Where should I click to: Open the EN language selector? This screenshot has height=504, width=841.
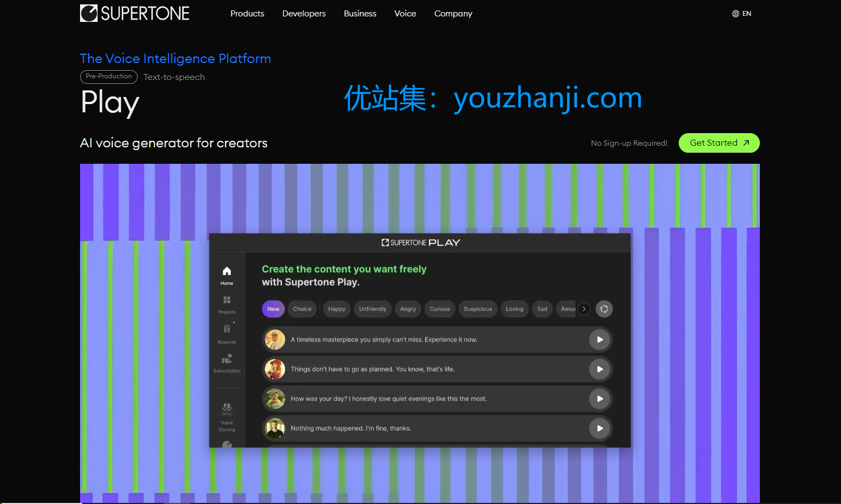(x=742, y=14)
